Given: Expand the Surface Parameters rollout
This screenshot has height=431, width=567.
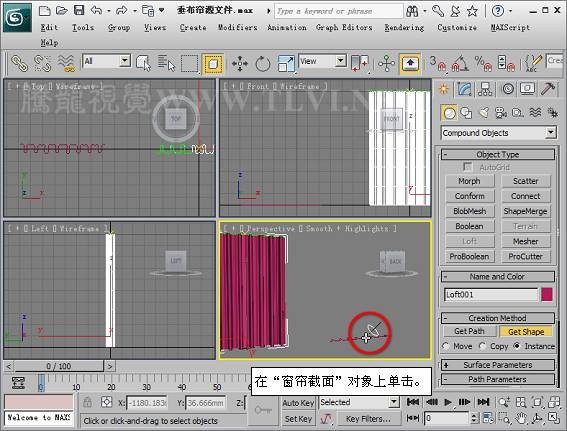Looking at the screenshot, I should click(x=498, y=365).
